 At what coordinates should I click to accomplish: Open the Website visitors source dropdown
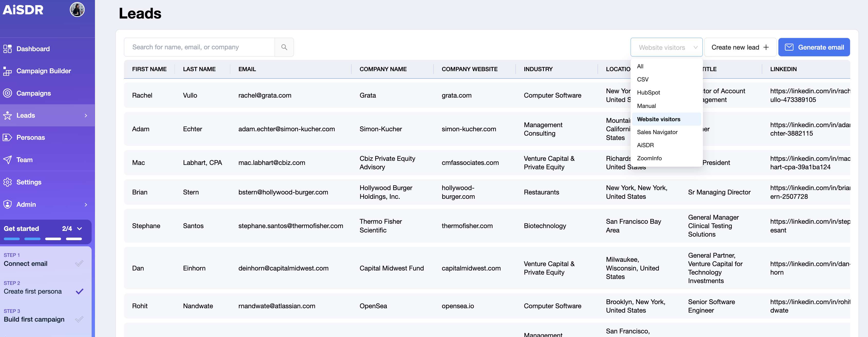(x=666, y=47)
